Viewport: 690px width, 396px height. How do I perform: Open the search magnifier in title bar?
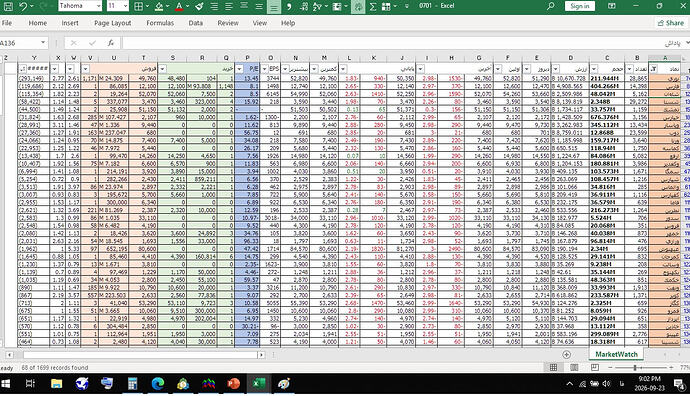coord(551,6)
